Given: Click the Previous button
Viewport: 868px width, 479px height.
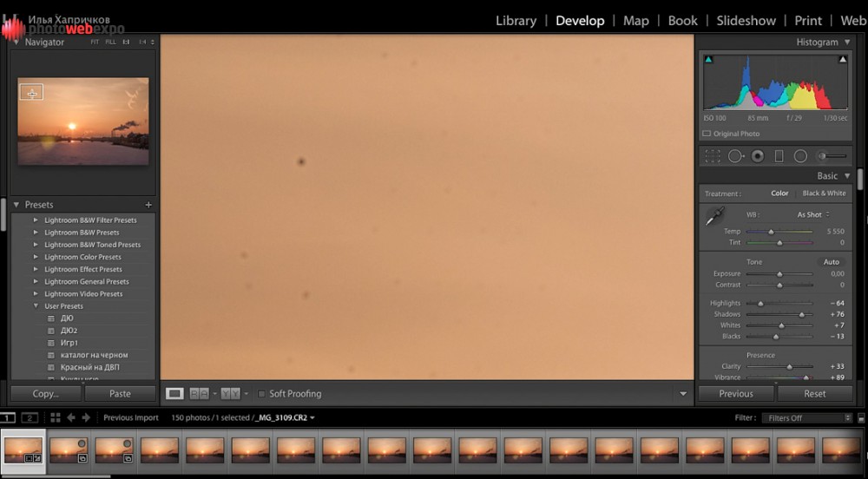Looking at the screenshot, I should pos(736,394).
